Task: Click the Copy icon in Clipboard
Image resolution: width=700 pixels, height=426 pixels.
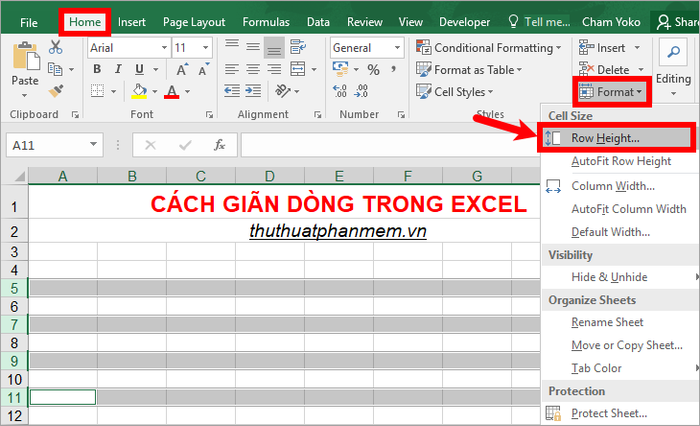Action: [x=55, y=69]
